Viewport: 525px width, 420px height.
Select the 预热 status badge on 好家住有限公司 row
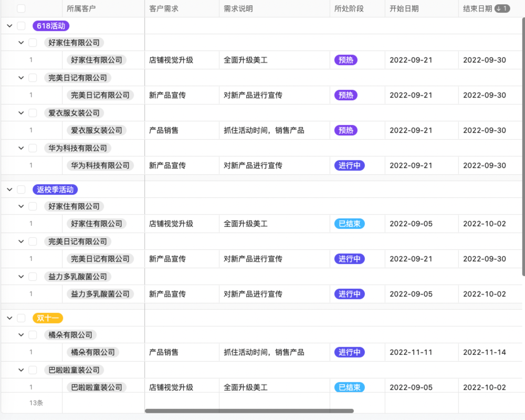click(345, 60)
